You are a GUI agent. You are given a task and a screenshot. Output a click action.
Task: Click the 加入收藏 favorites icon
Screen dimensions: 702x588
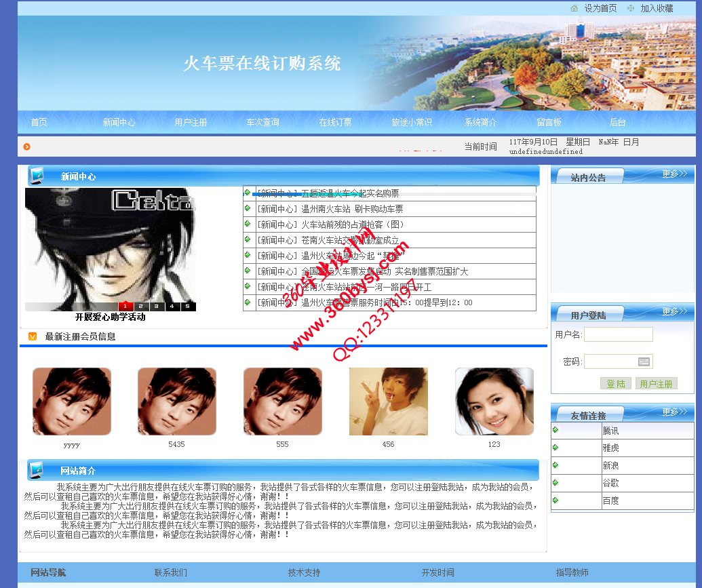tap(631, 8)
